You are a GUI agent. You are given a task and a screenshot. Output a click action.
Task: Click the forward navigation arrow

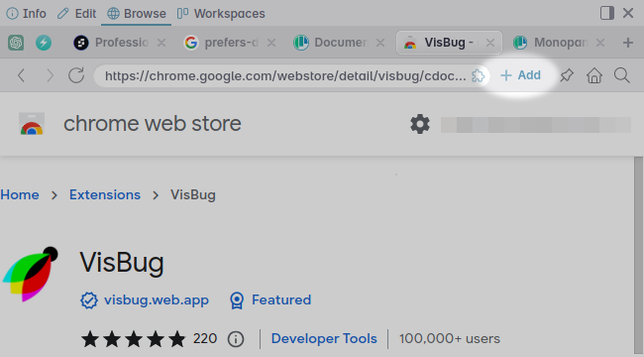pyautogui.click(x=50, y=75)
